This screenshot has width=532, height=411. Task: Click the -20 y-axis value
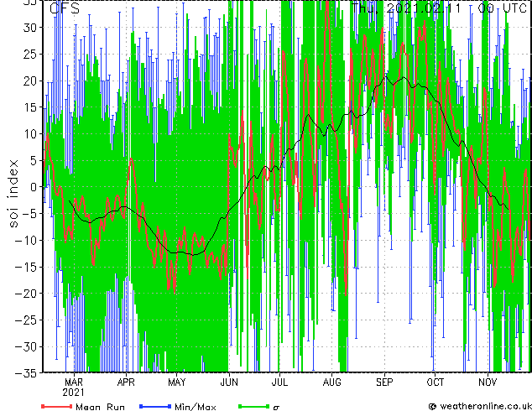coord(27,294)
